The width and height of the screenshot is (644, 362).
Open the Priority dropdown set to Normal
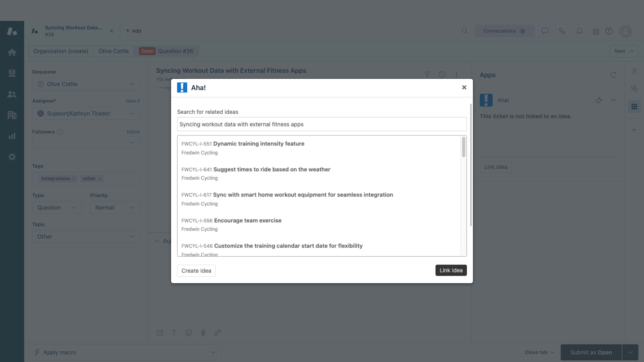(x=115, y=207)
